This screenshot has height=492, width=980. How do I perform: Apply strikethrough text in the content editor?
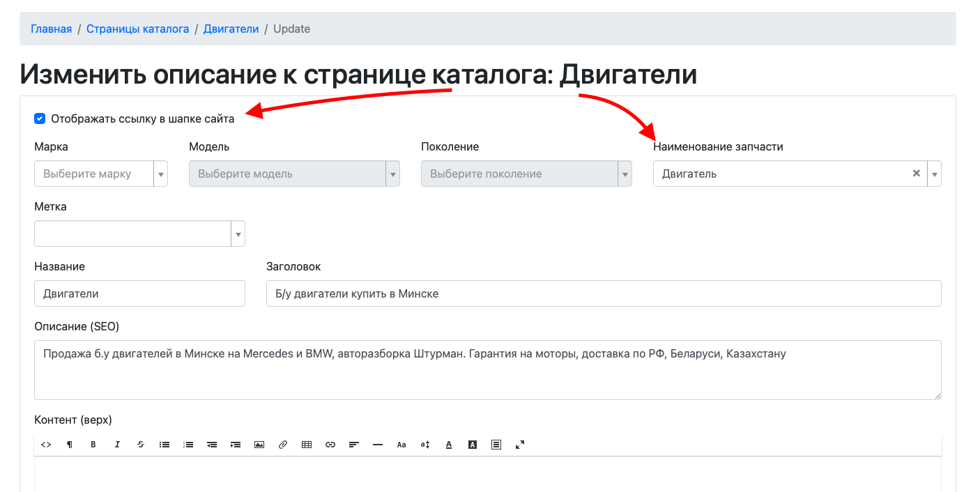tap(141, 444)
